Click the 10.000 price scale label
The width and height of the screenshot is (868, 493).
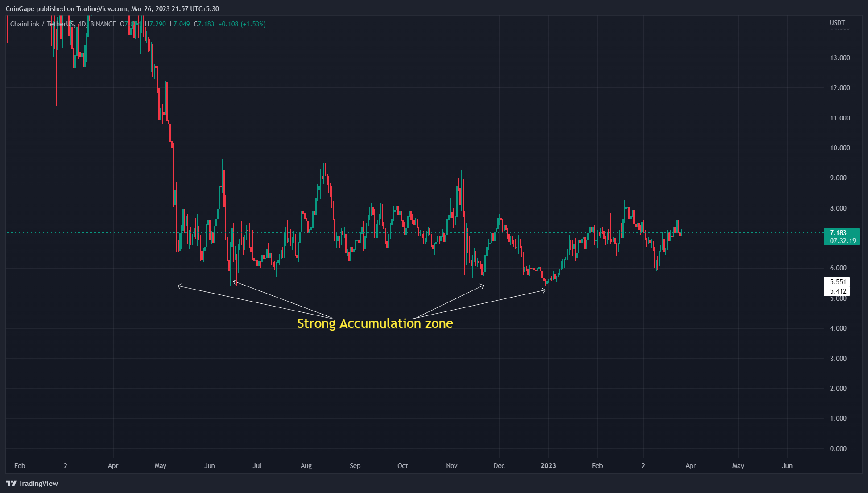coord(839,148)
